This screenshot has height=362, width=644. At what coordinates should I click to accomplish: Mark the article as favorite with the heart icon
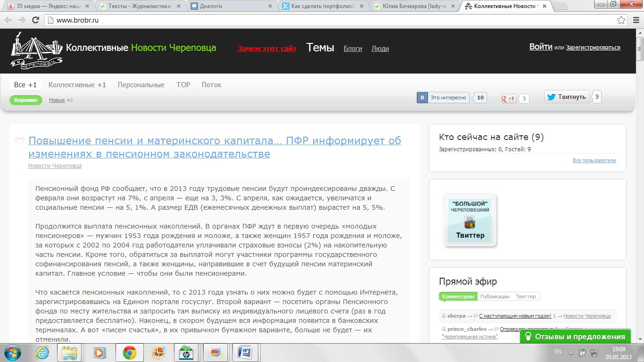click(x=20, y=141)
